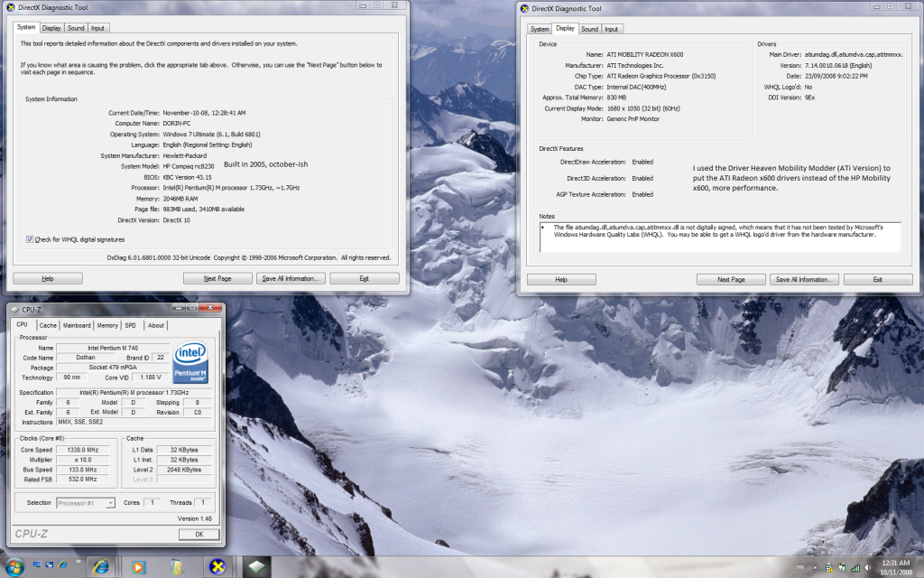Click the CPU-Z Name field Intel Pentium M 740
The width and height of the screenshot is (924, 578).
pos(113,348)
